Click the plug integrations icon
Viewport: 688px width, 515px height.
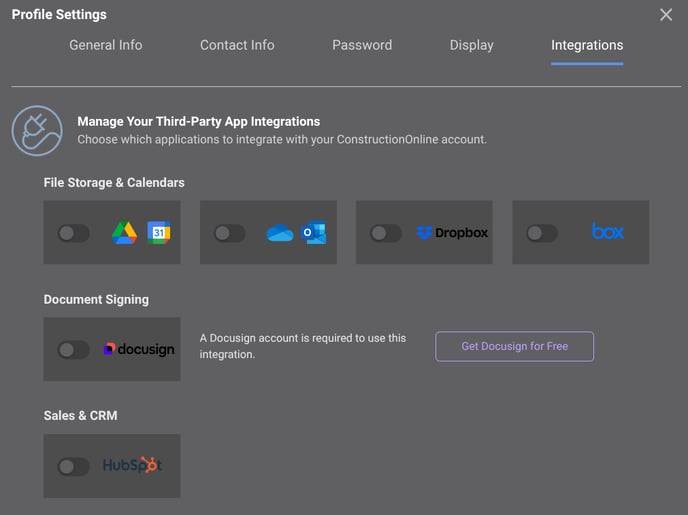tap(37, 131)
